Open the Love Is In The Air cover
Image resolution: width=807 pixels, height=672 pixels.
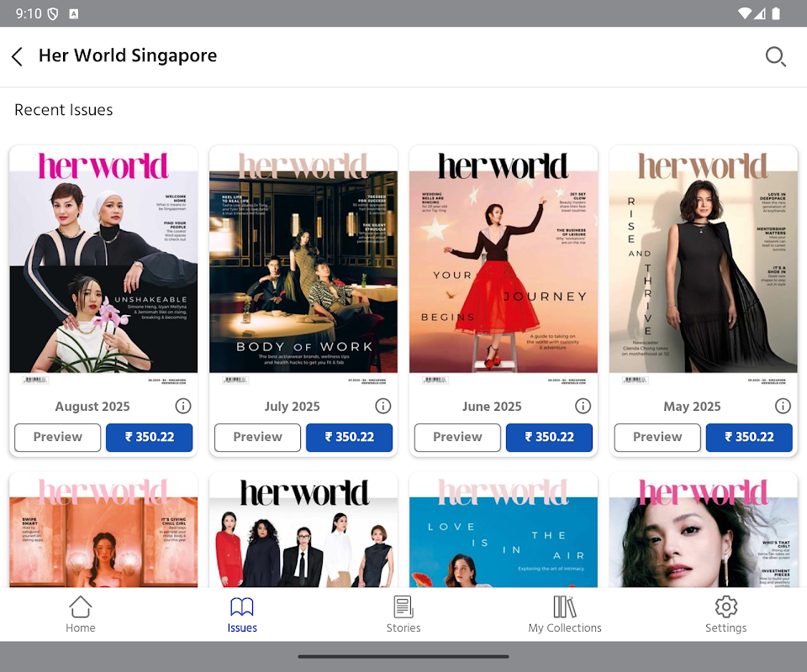pos(504,531)
